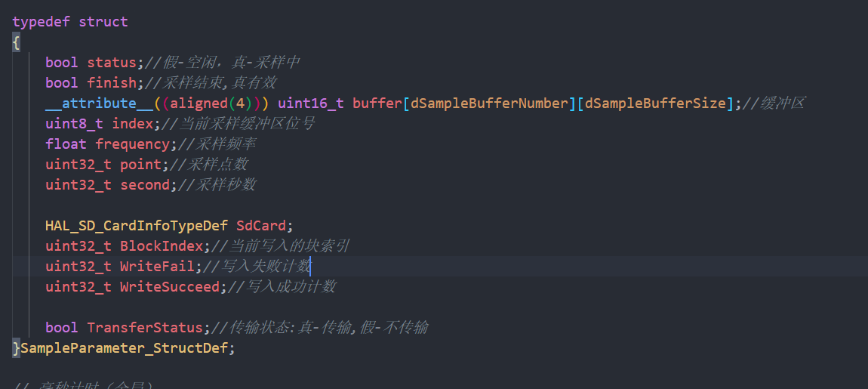868x389 pixels.
Task: Click the finish variable name
Action: click(111, 83)
